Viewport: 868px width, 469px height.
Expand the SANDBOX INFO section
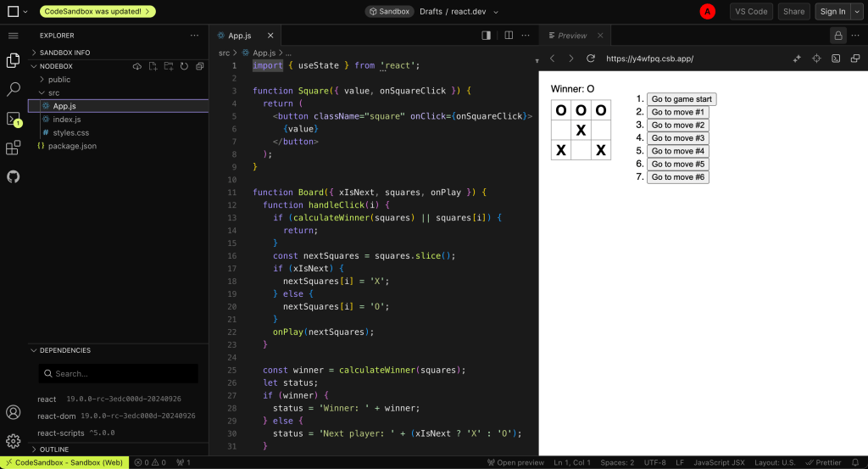[64, 53]
